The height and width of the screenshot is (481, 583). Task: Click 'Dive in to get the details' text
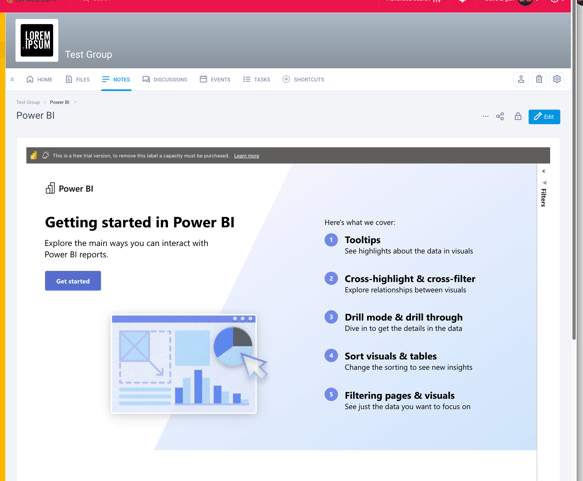403,328
